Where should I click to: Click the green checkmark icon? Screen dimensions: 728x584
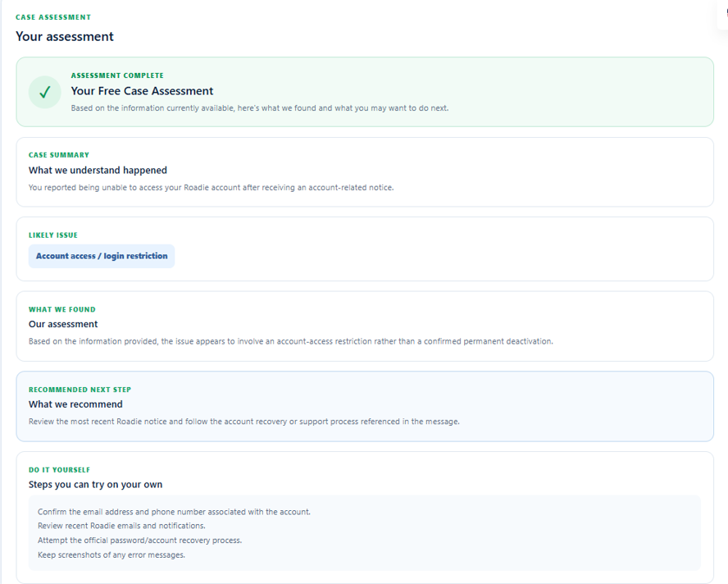[x=44, y=92]
